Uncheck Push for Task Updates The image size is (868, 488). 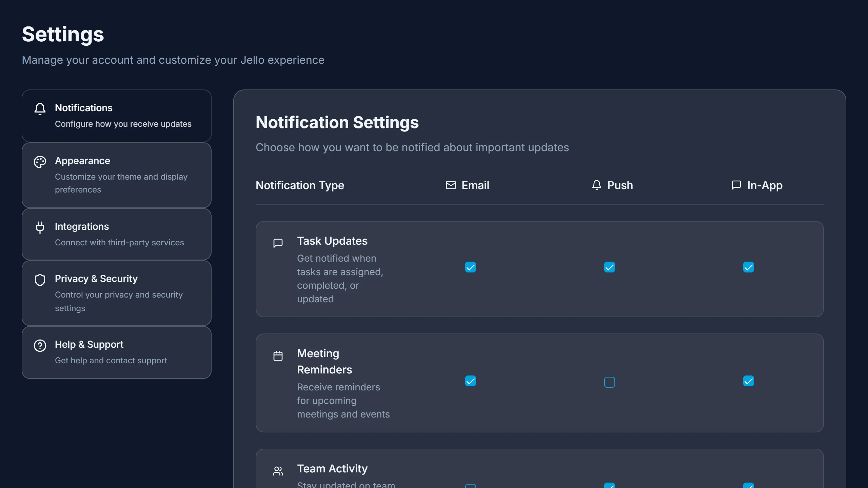[x=609, y=267]
